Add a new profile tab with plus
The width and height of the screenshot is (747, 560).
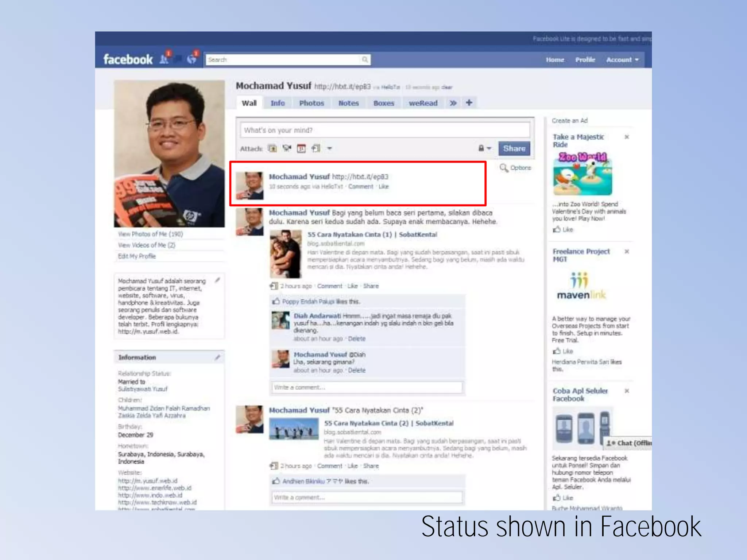[x=469, y=103]
